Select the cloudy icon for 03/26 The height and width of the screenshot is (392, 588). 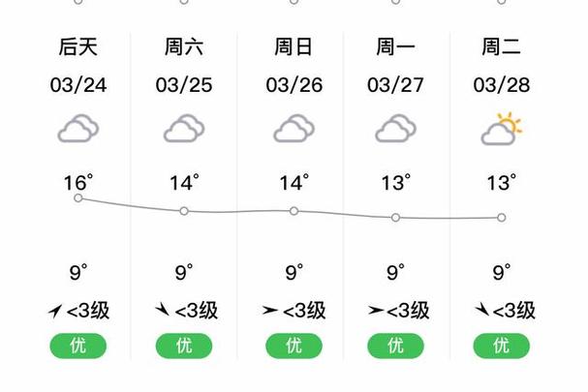[x=294, y=129]
